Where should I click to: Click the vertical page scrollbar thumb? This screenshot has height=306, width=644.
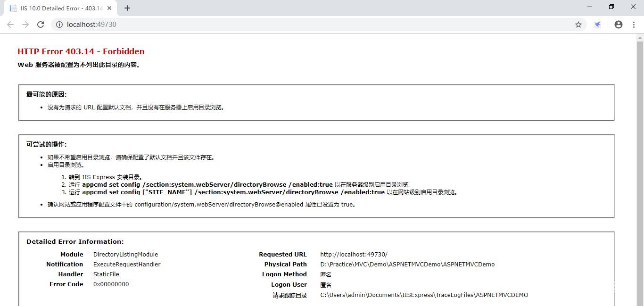pyautogui.click(x=640, y=174)
